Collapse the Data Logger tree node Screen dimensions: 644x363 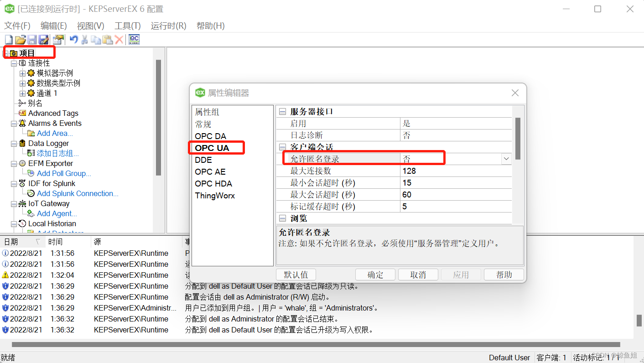point(14,144)
